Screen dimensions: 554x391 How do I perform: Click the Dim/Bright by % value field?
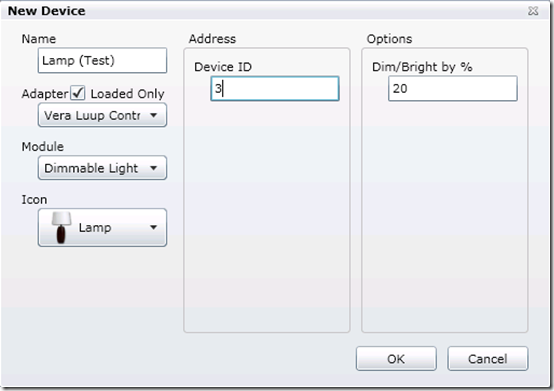453,89
